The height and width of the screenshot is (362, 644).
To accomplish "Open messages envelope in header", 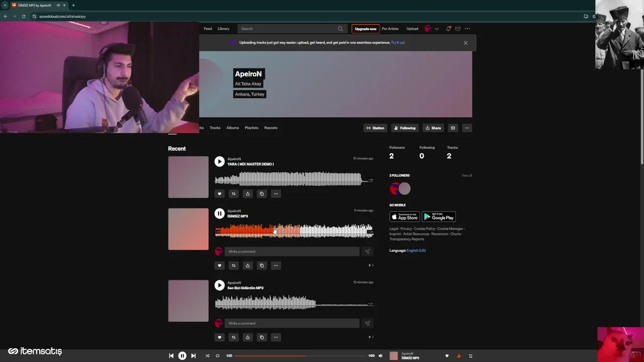I will click(458, 29).
